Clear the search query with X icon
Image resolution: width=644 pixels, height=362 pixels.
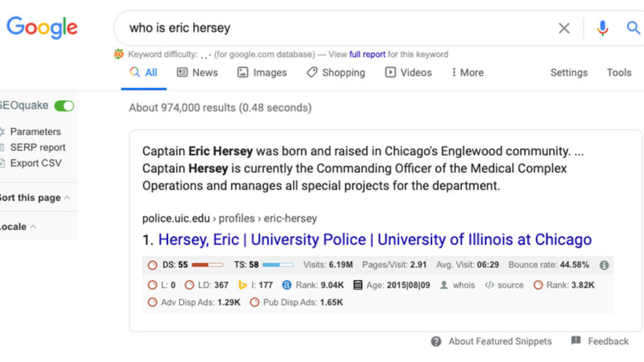564,28
